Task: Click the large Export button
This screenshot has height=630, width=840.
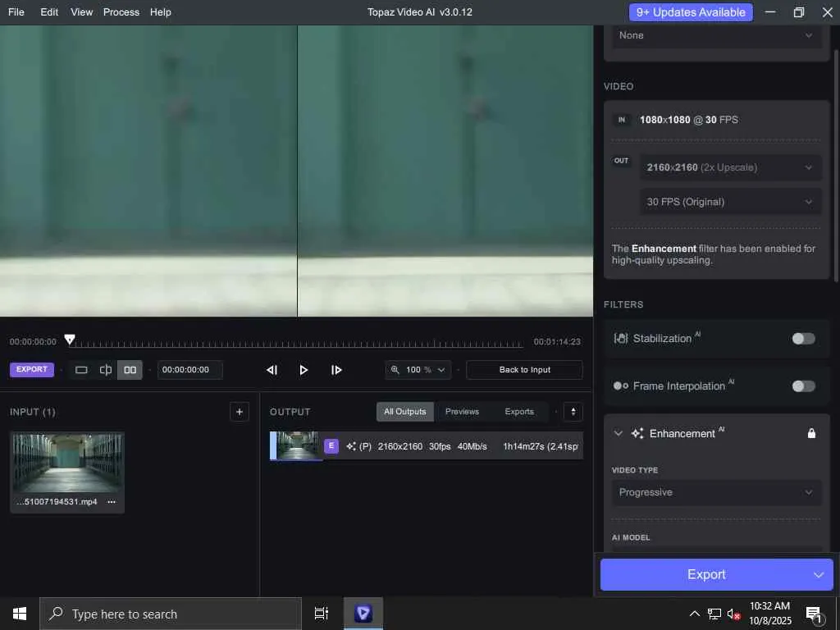Action: (x=706, y=575)
